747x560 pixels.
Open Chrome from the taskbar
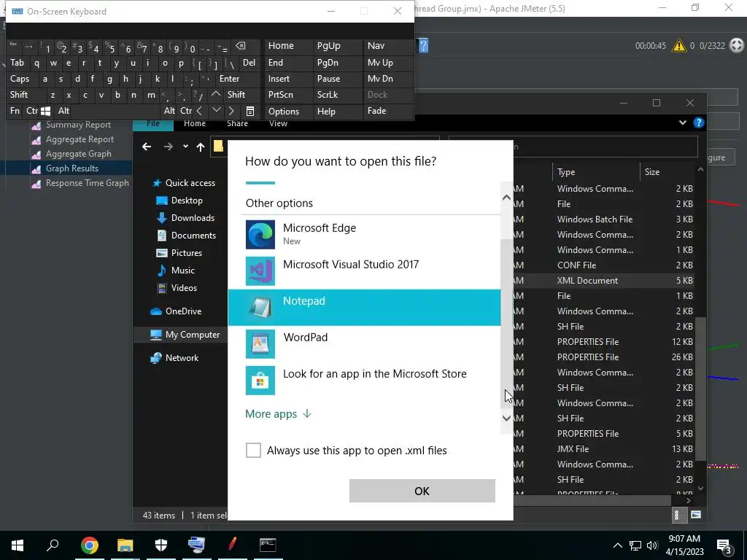point(90,545)
